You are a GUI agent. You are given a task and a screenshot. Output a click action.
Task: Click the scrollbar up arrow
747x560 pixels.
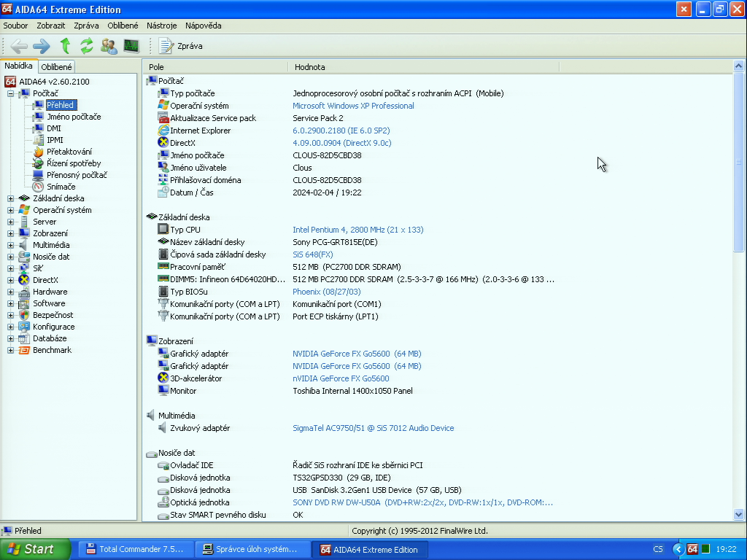pos(738,66)
